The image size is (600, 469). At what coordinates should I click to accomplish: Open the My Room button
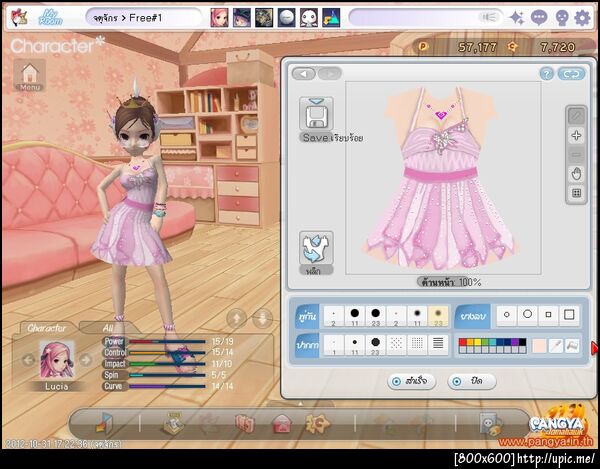click(50, 18)
